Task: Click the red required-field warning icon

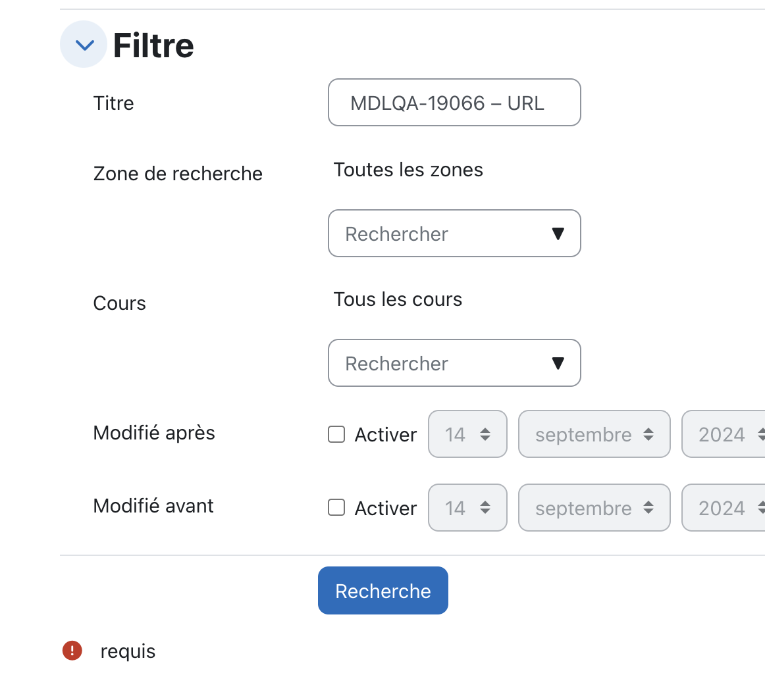Action: [72, 651]
